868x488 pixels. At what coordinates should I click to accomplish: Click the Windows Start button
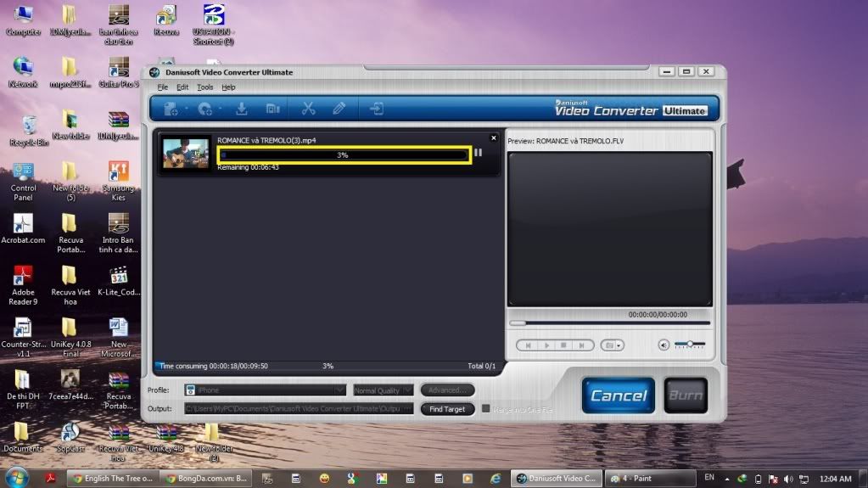tap(17, 478)
